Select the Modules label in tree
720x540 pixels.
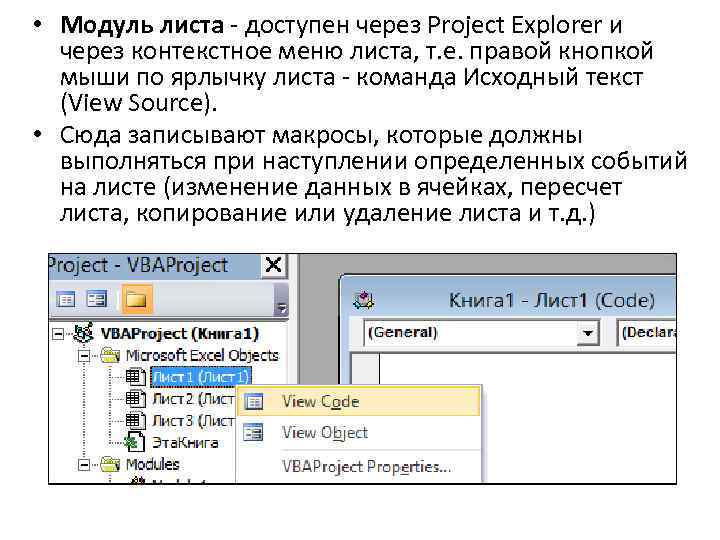click(152, 464)
